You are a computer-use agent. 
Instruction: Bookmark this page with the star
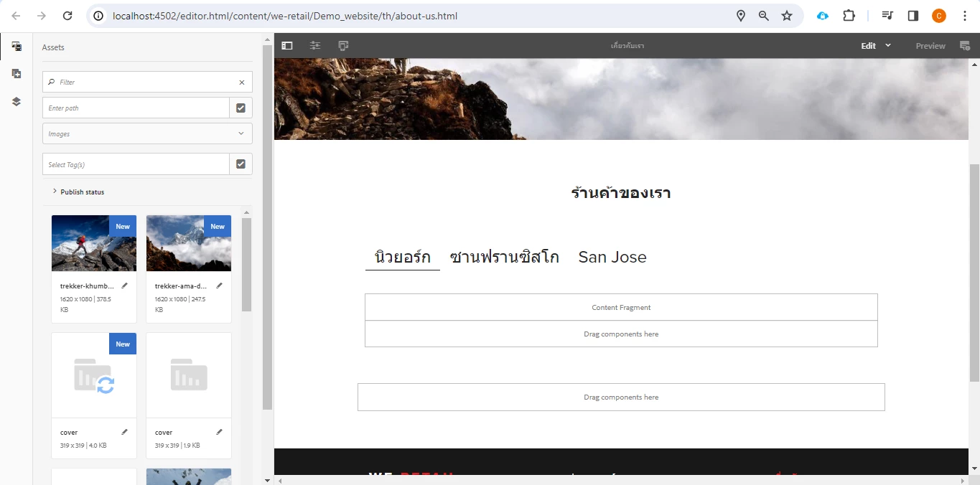click(x=787, y=16)
